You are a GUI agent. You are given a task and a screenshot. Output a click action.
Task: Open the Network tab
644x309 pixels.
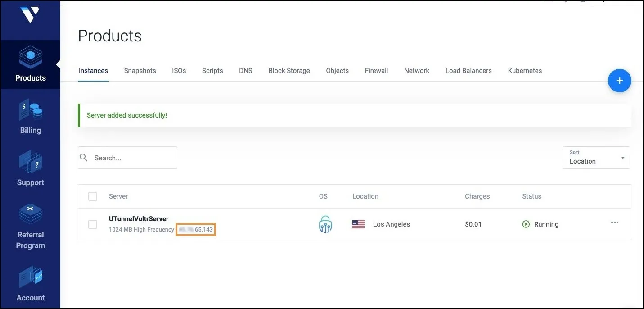(417, 71)
